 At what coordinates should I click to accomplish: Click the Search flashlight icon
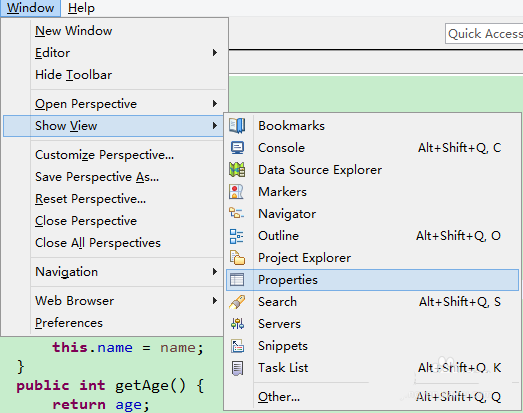(237, 302)
